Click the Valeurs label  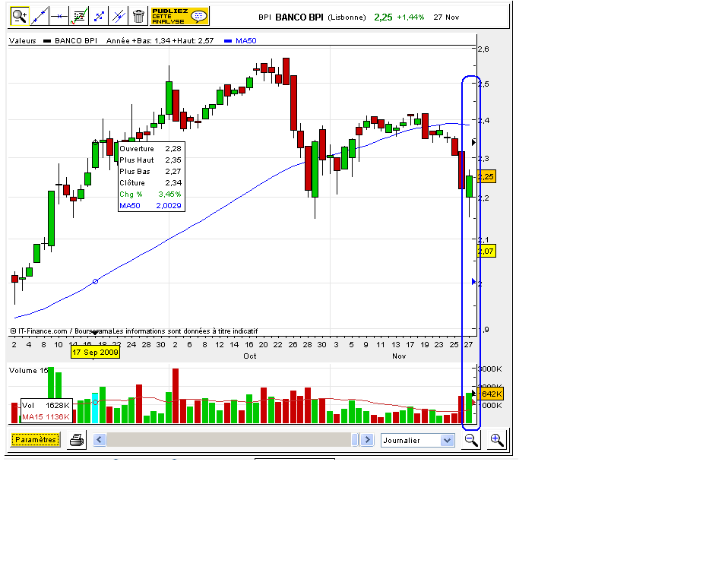click(22, 41)
